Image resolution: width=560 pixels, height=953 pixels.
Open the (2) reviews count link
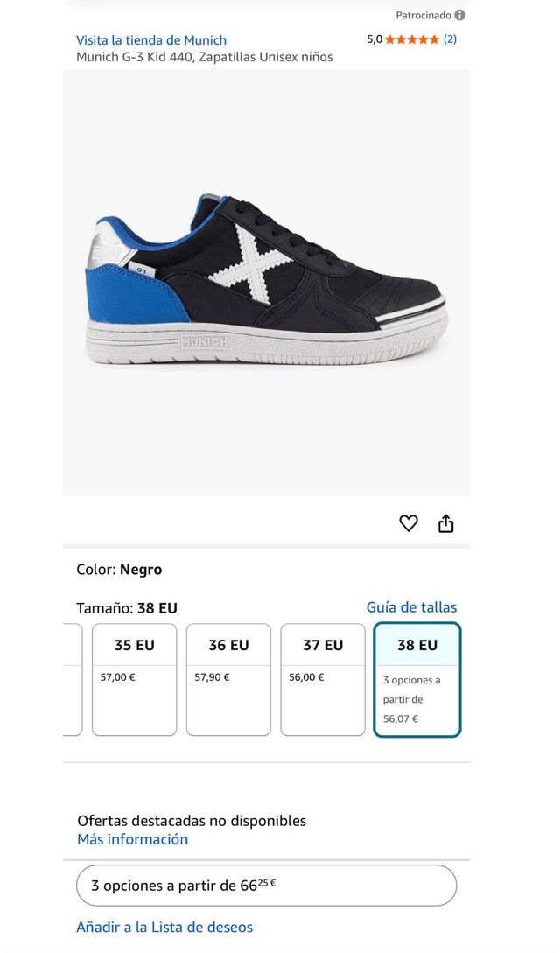450,39
